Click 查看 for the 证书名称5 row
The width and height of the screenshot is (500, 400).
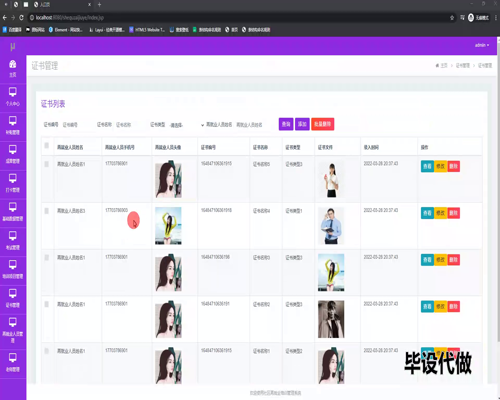pos(427,166)
